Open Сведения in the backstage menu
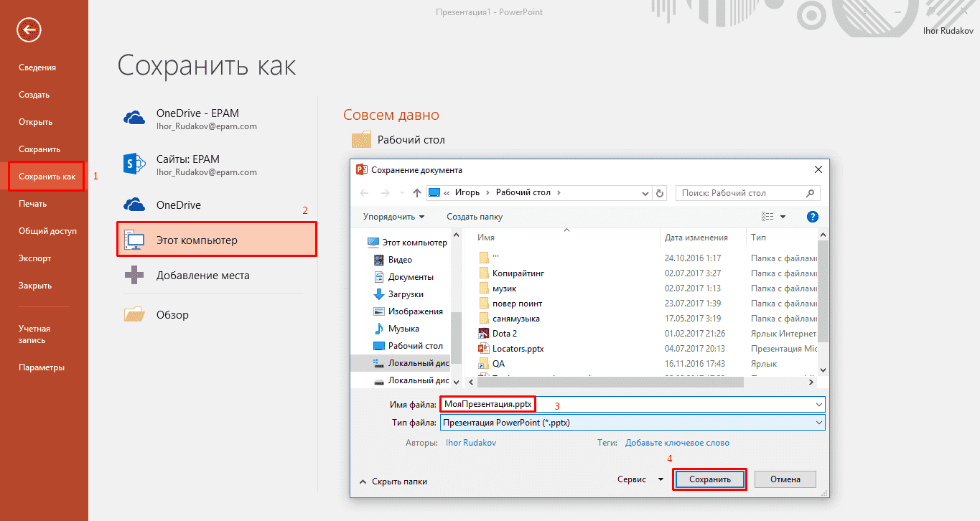Image resolution: width=980 pixels, height=521 pixels. pos(37,67)
